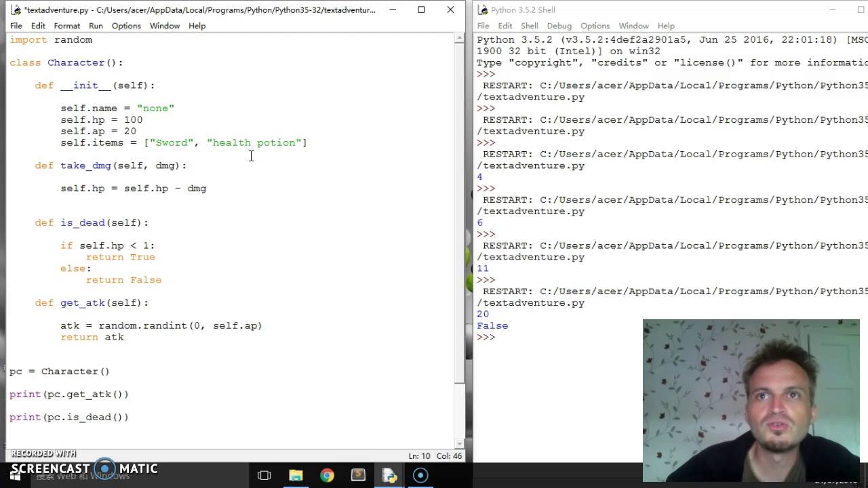The width and height of the screenshot is (868, 488).
Task: Click on 'self.name = "none"' line
Action: point(117,108)
